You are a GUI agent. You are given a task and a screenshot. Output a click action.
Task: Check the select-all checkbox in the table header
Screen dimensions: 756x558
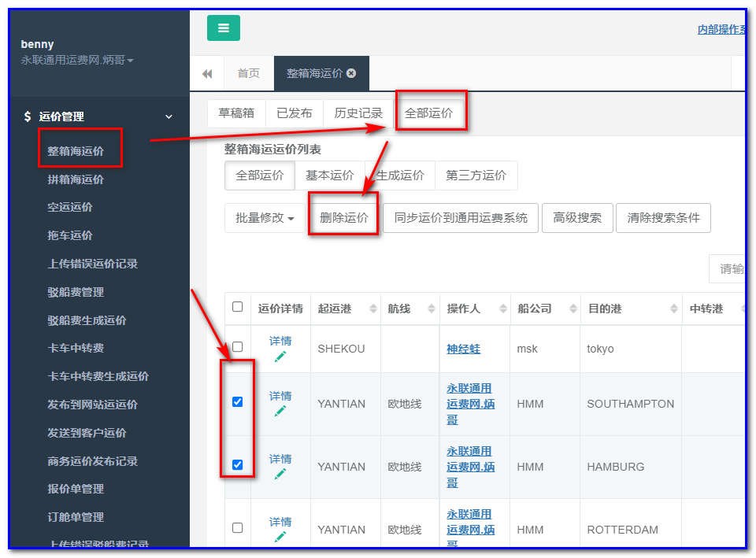tap(237, 308)
